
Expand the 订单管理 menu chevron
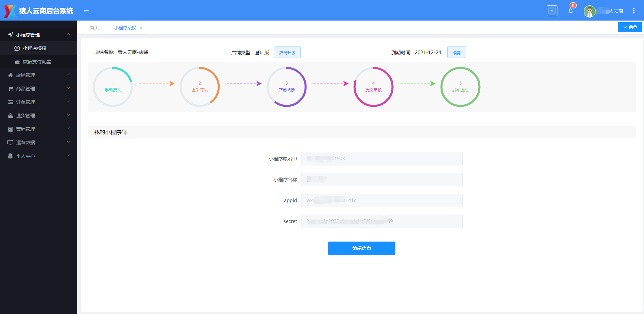(68, 102)
